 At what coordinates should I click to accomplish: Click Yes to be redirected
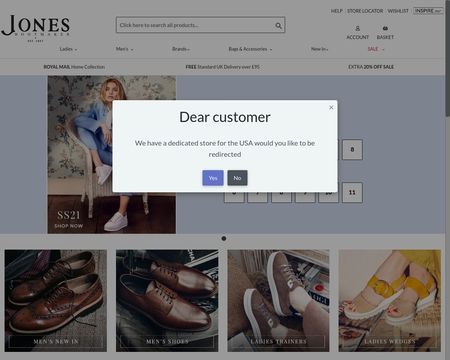click(x=213, y=178)
